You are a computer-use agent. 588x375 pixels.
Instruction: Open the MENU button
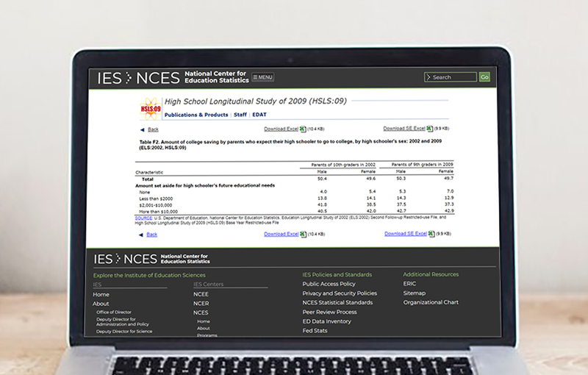pyautogui.click(x=263, y=77)
